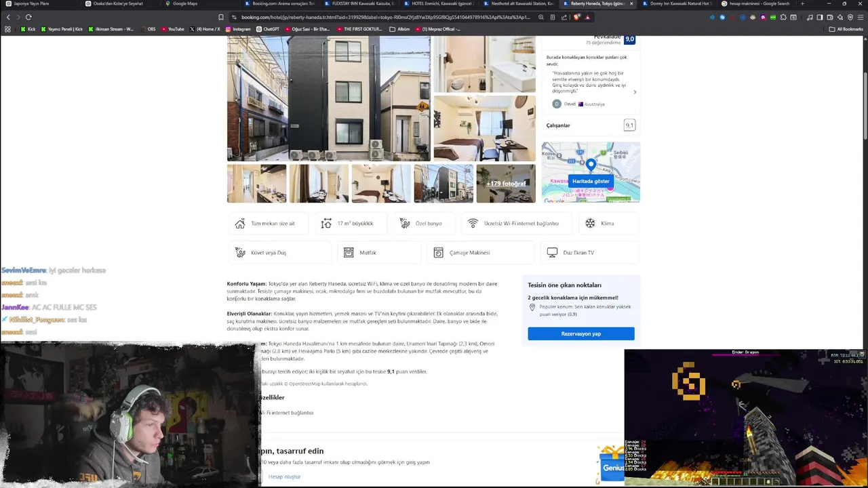Open the main building exterior photo
The height and width of the screenshot is (488, 868).
pyautogui.click(x=328, y=98)
